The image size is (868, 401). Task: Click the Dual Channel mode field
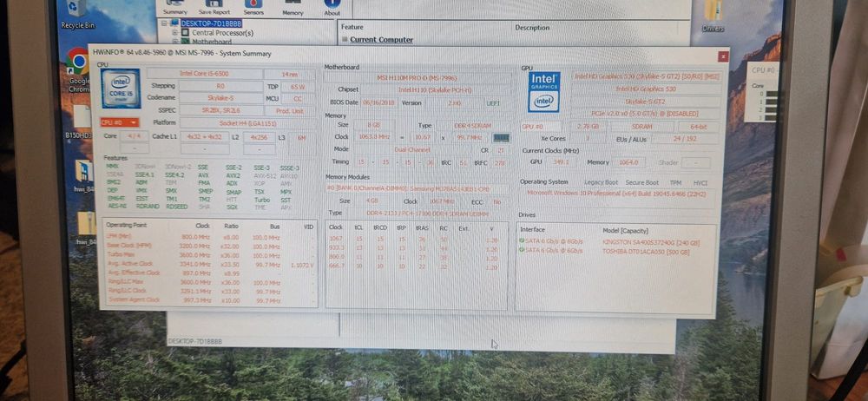click(x=411, y=149)
